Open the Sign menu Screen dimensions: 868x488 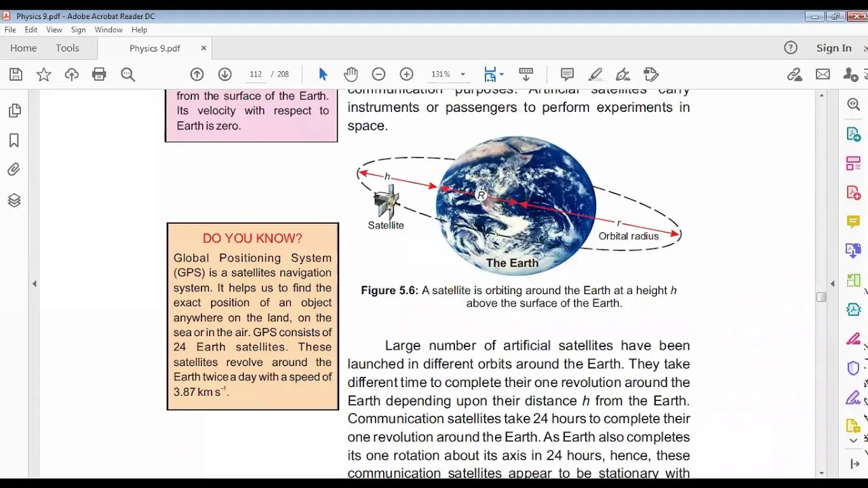point(78,30)
